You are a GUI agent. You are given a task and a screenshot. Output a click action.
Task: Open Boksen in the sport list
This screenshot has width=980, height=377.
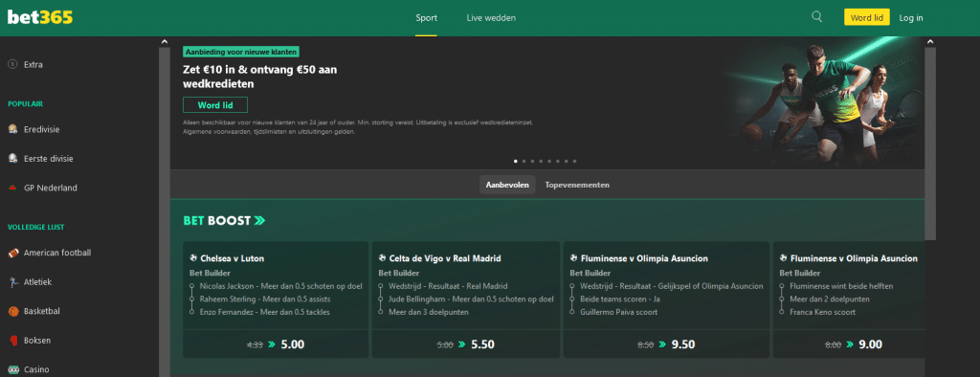tap(37, 340)
